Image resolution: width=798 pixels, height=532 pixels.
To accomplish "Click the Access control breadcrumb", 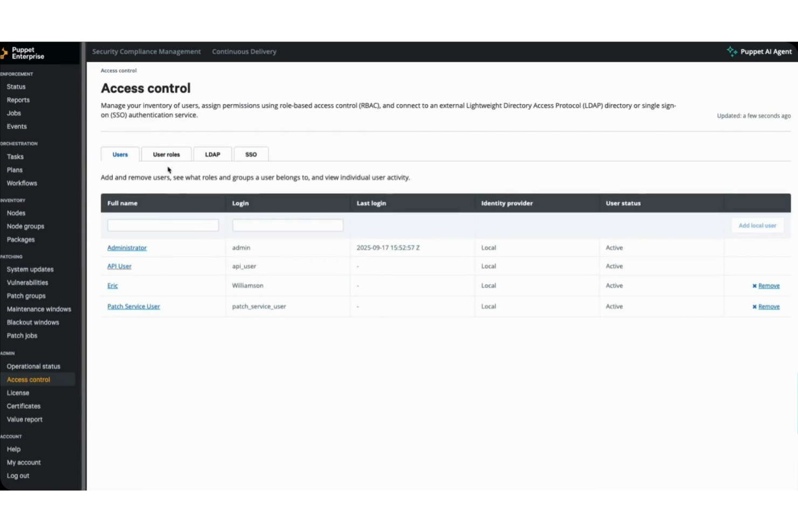I will click(x=119, y=70).
